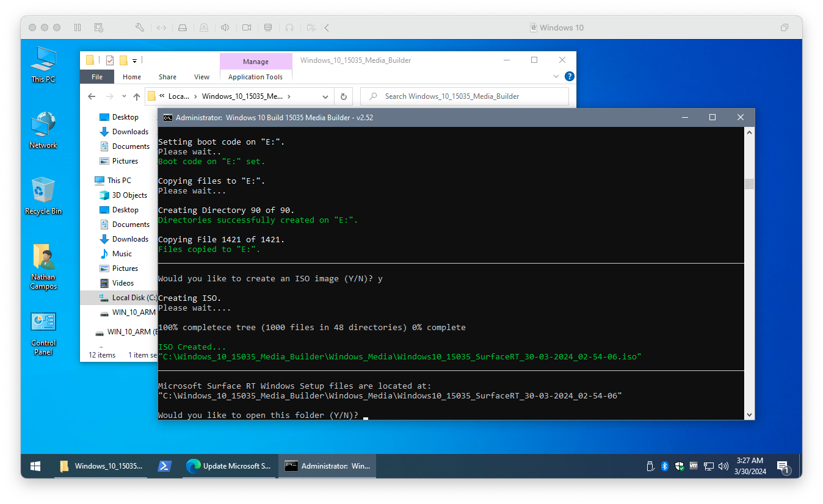Open Music in the navigation pane
823x504 pixels.
coord(122,254)
